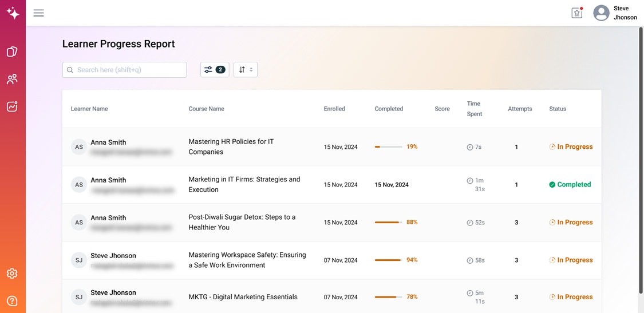Open the help question mark icon
The height and width of the screenshot is (313, 644).
(x=13, y=300)
